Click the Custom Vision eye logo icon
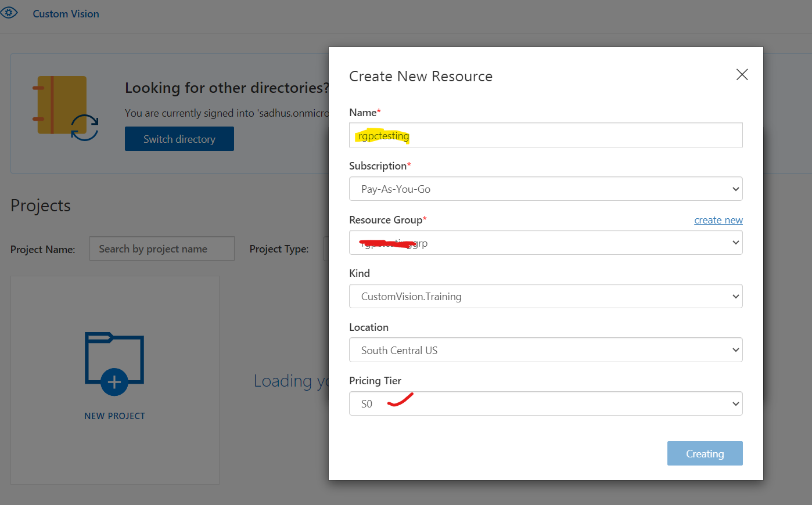Image resolution: width=812 pixels, height=505 pixels. pyautogui.click(x=9, y=13)
